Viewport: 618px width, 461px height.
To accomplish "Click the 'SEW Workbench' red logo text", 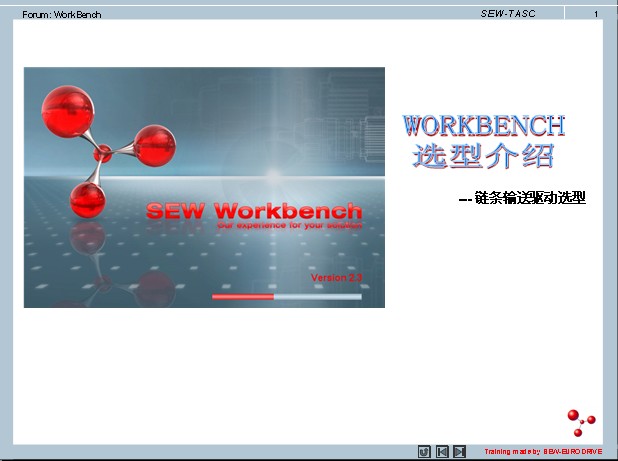I will (x=254, y=211).
